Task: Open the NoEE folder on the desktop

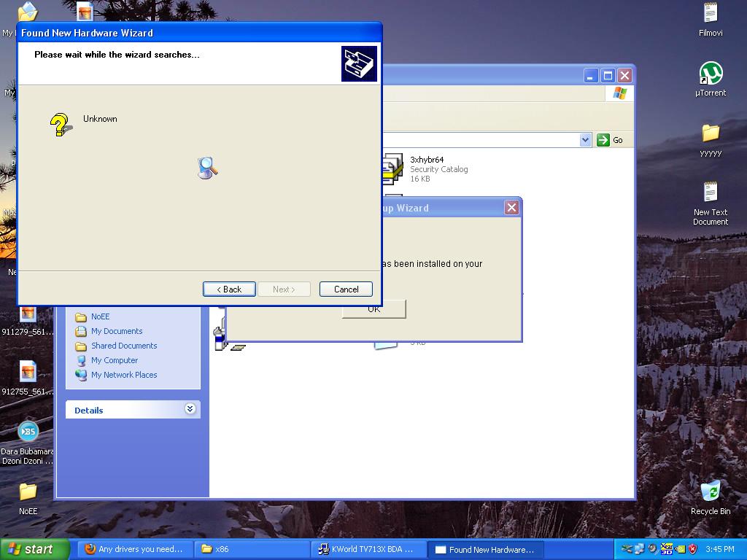Action: (x=28, y=492)
